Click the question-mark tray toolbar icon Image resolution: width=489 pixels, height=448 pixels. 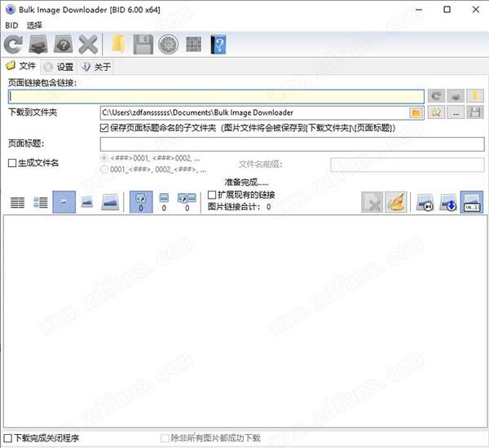(64, 45)
